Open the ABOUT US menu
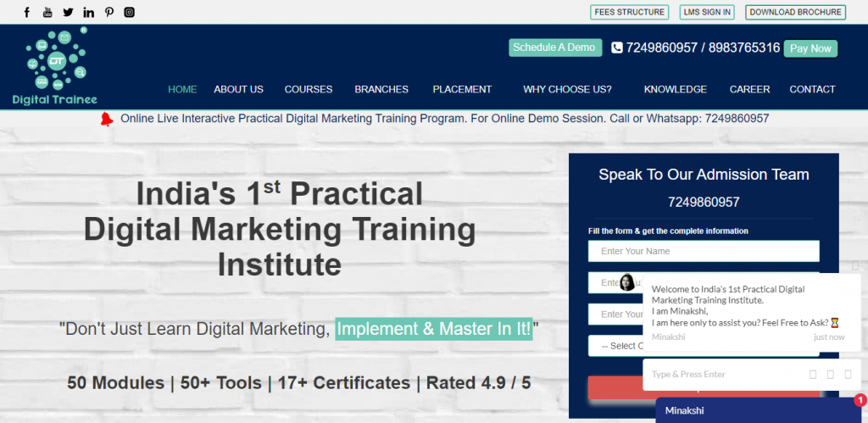This screenshot has height=423, width=868. [x=238, y=89]
